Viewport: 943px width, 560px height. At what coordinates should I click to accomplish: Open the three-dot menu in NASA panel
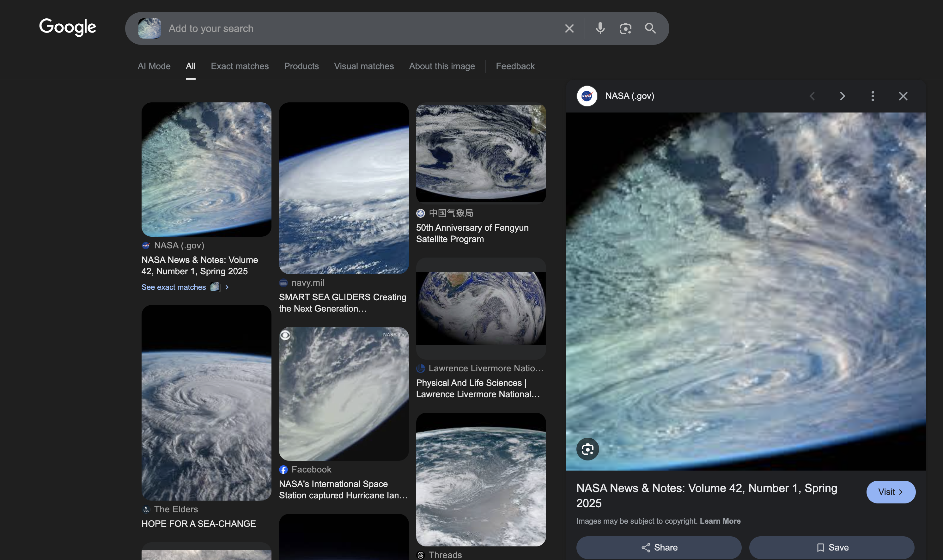[x=873, y=96]
